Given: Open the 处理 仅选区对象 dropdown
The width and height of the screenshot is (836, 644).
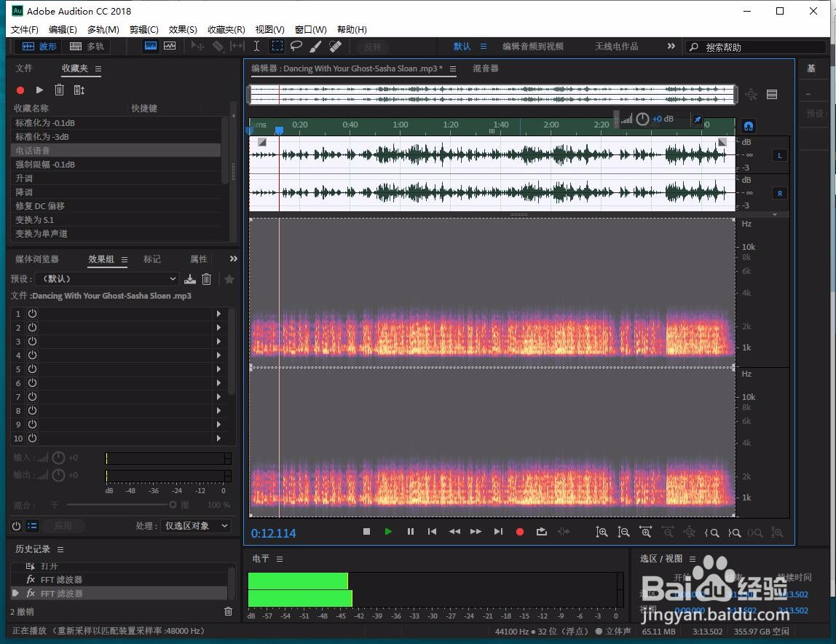Looking at the screenshot, I should point(196,526).
